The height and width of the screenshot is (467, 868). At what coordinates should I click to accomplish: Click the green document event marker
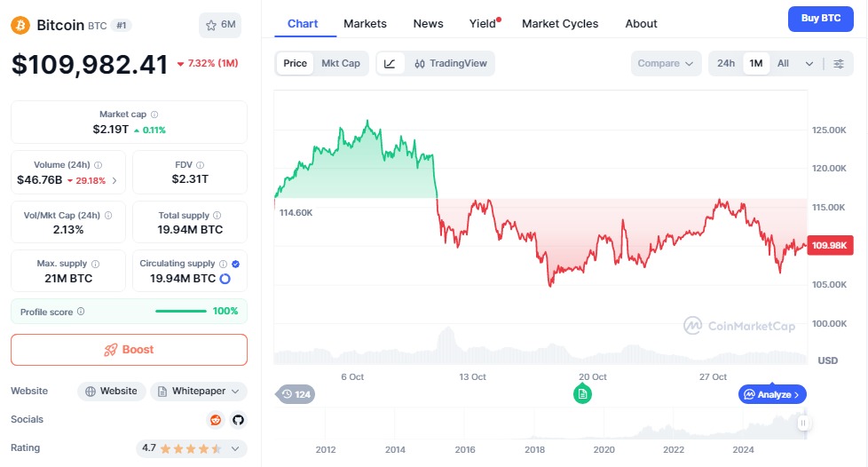point(582,393)
